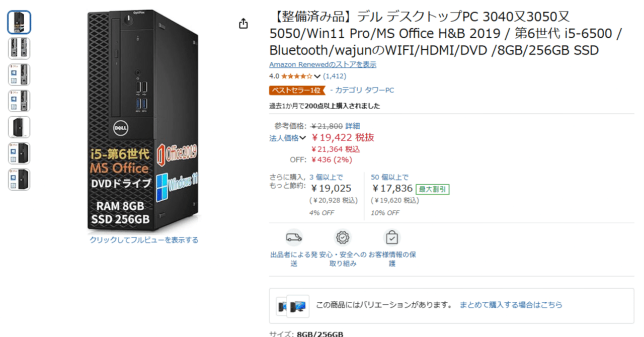Select the second product thumbnail
The height and width of the screenshot is (337, 644).
pos(19,48)
